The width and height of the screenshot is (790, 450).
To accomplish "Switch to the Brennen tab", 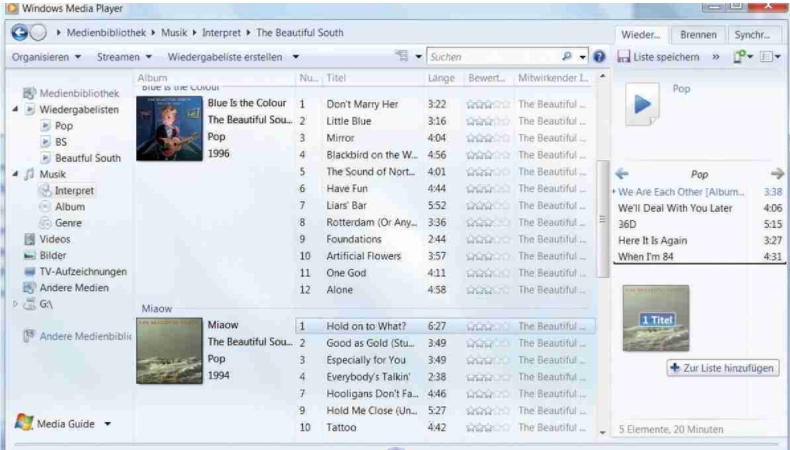I will [698, 35].
